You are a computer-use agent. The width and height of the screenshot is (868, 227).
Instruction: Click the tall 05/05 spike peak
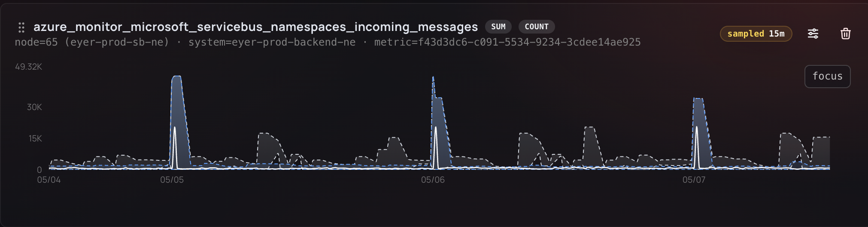click(x=176, y=77)
